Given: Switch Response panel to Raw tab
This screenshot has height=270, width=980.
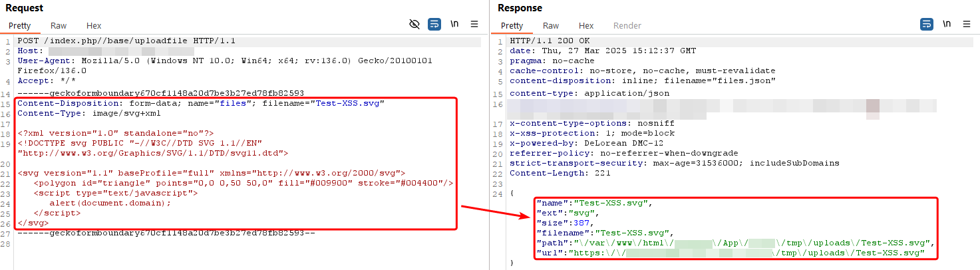Looking at the screenshot, I should coord(551,26).
